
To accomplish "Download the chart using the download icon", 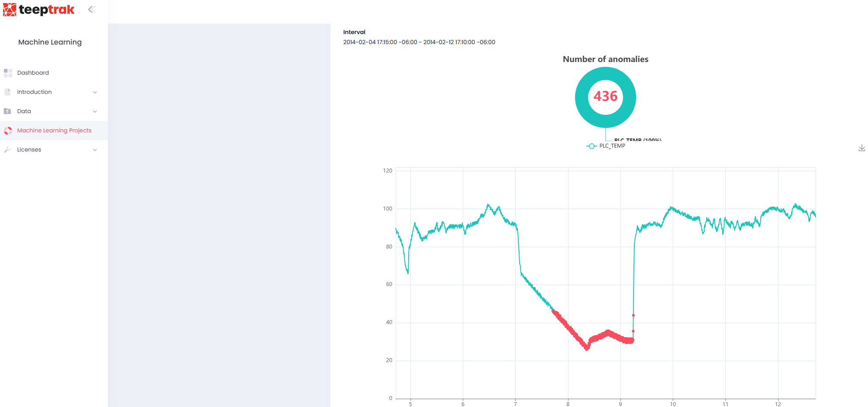I will pyautogui.click(x=861, y=148).
